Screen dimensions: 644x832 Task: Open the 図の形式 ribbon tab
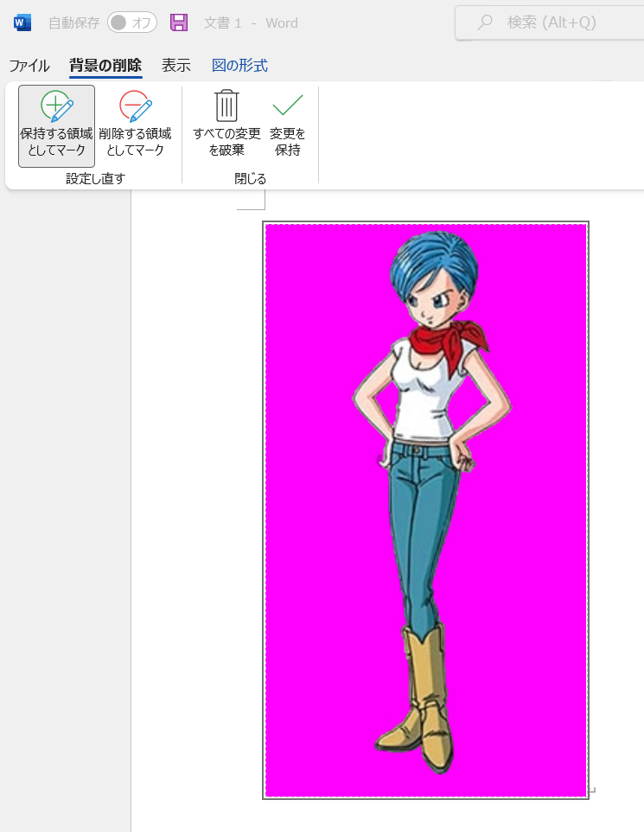[239, 65]
